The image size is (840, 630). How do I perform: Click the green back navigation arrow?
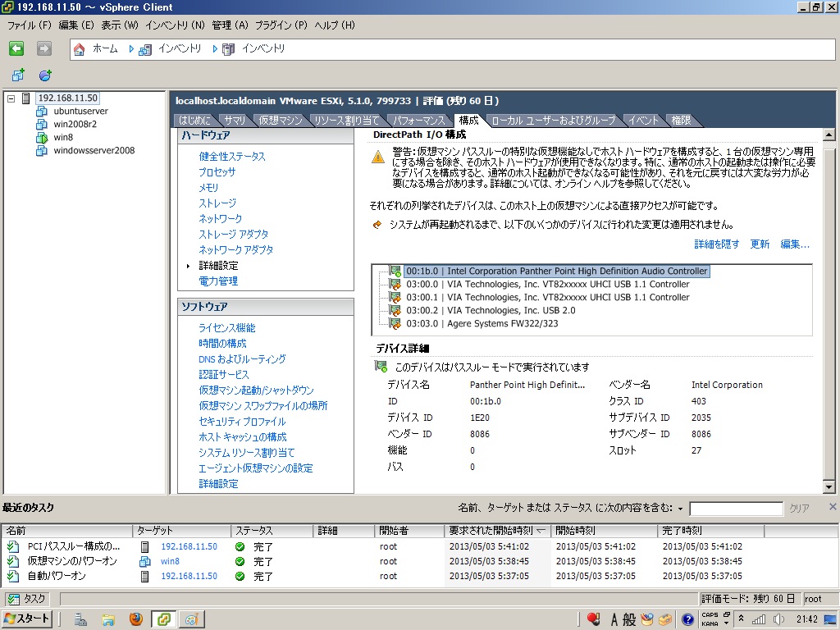point(16,49)
